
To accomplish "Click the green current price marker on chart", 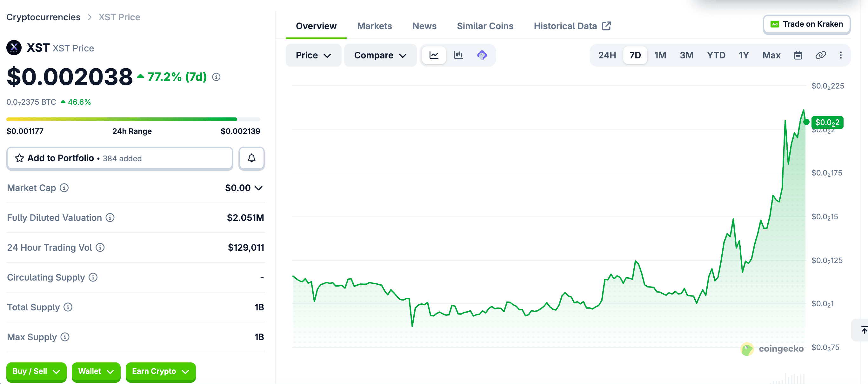I will (827, 122).
